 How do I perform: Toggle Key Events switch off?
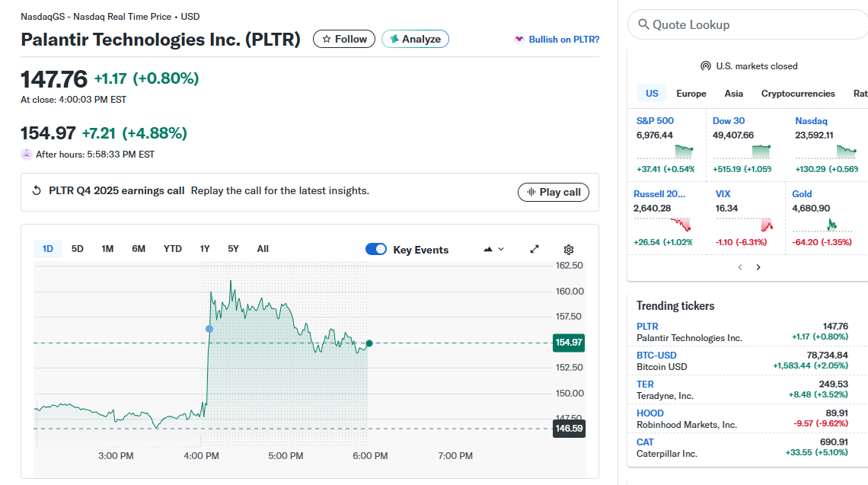[x=376, y=249]
